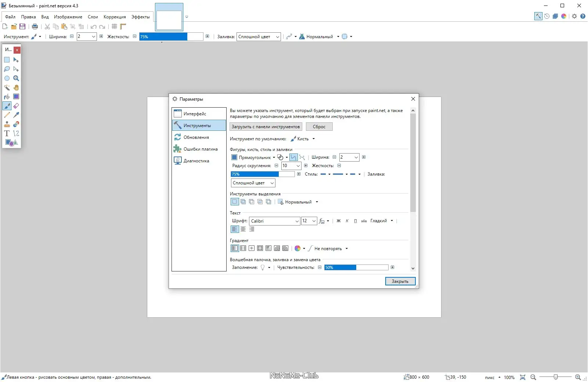Open an image file with folder icon
The width and height of the screenshot is (588, 382).
pos(14,26)
